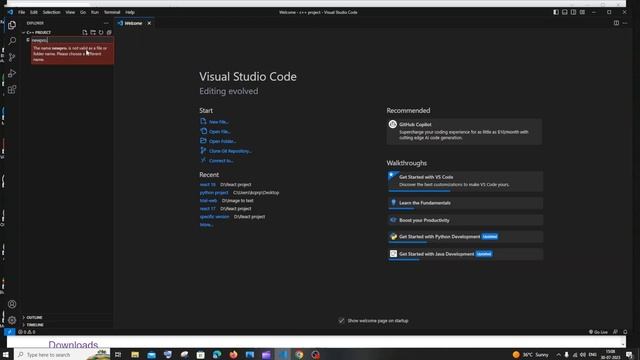Image resolution: width=640 pixels, height=360 pixels.
Task: Click the Connect to link under Start
Action: (x=221, y=161)
